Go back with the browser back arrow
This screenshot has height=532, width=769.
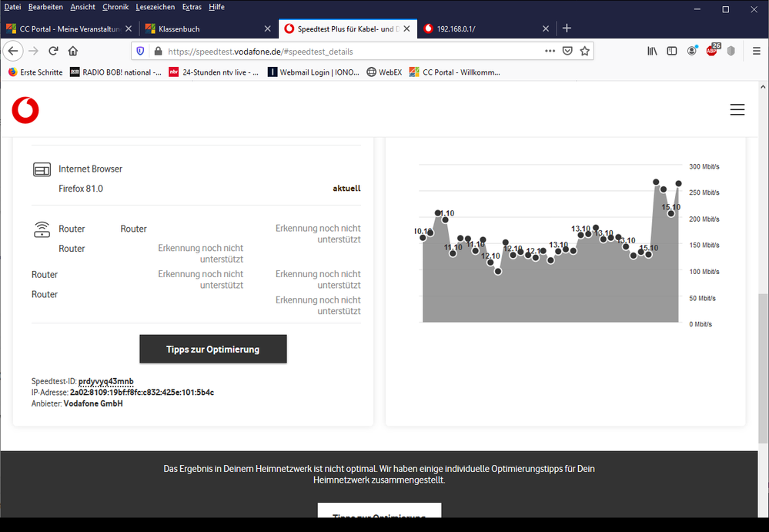13,51
